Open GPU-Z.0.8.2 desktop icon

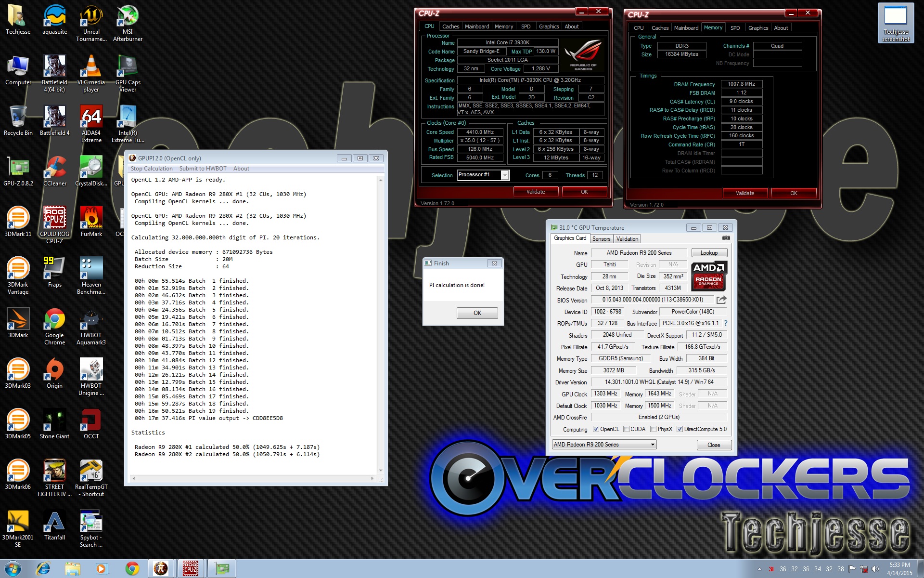tap(18, 172)
